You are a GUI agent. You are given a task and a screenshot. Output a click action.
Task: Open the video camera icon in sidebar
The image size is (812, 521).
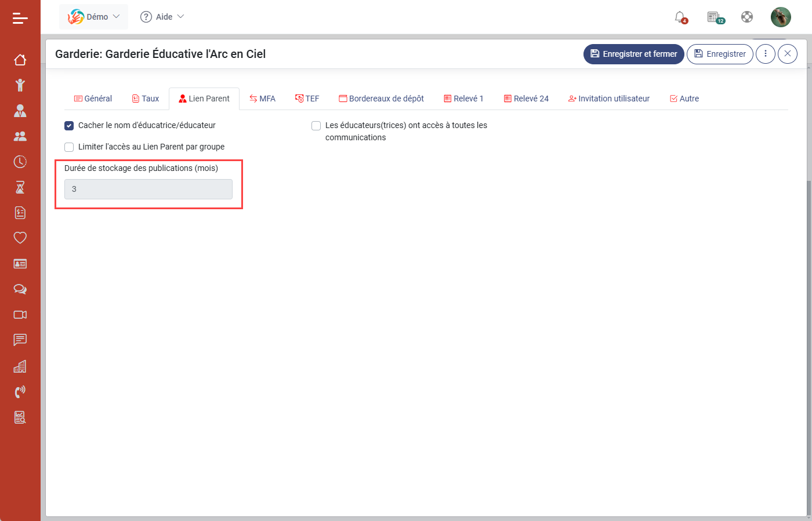click(x=20, y=315)
